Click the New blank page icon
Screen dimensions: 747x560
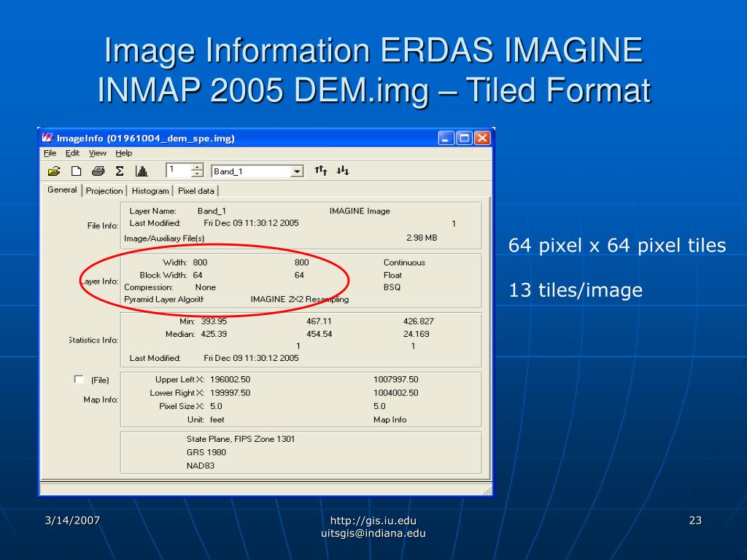click(76, 171)
